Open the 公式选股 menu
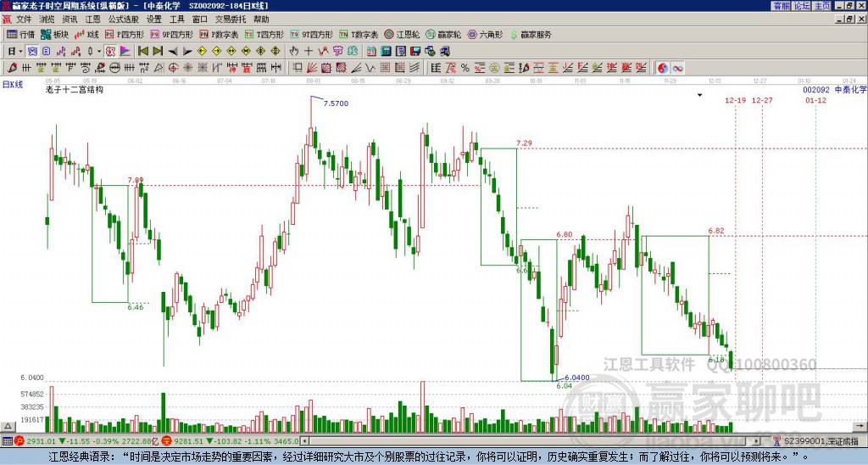 pos(124,20)
